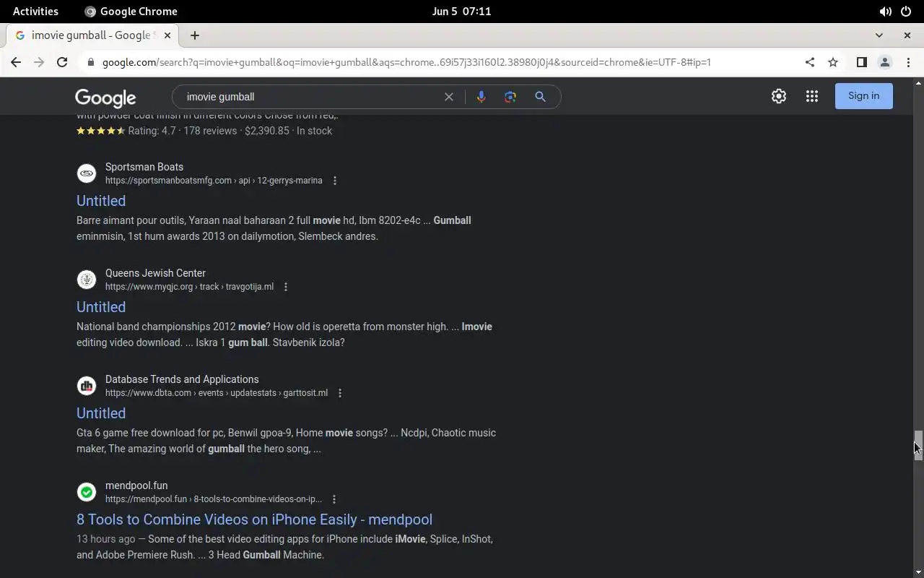Image resolution: width=924 pixels, height=578 pixels.
Task: Clear the search box with X
Action: click(x=449, y=97)
